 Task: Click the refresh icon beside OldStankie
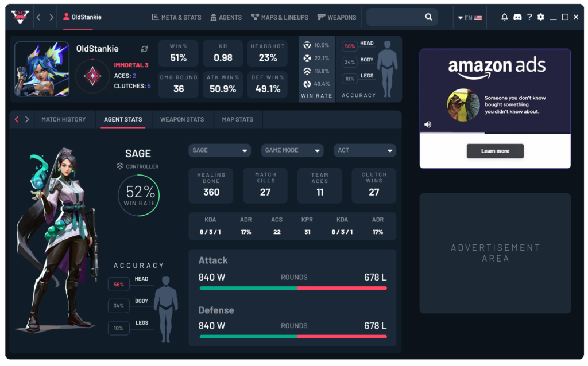tap(144, 49)
